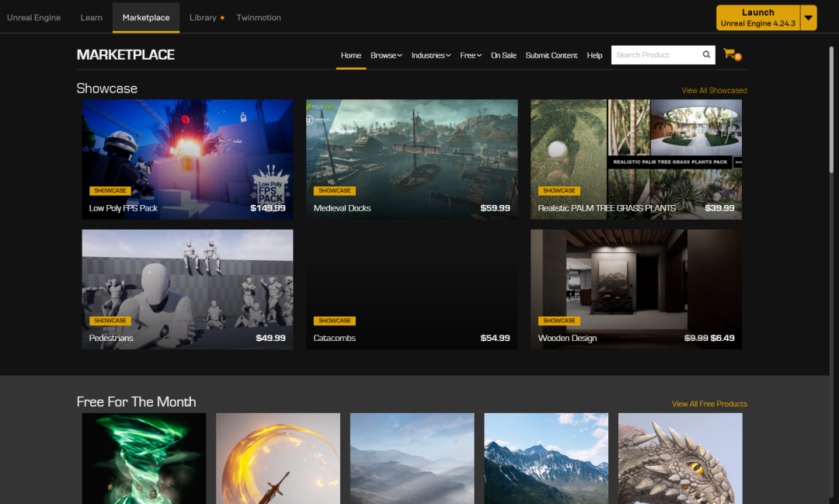This screenshot has width=839, height=504.
Task: Click the SHOWCASE badge on Catacombs
Action: pyautogui.click(x=334, y=321)
